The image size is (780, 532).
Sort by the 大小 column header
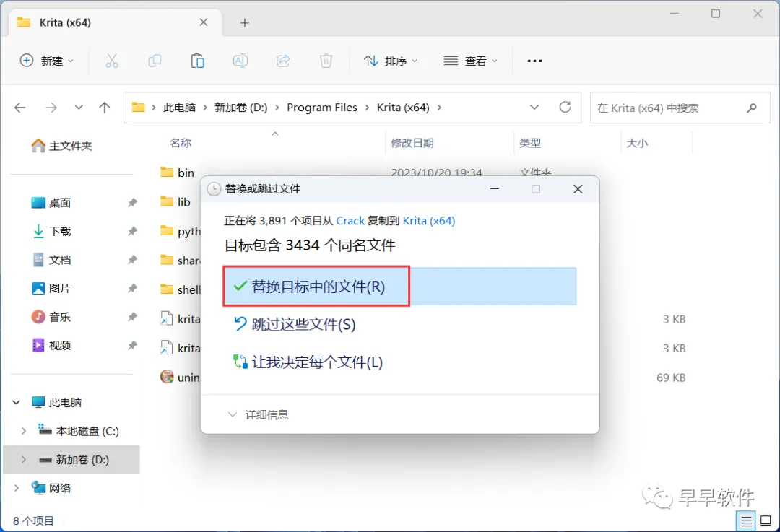tap(637, 143)
